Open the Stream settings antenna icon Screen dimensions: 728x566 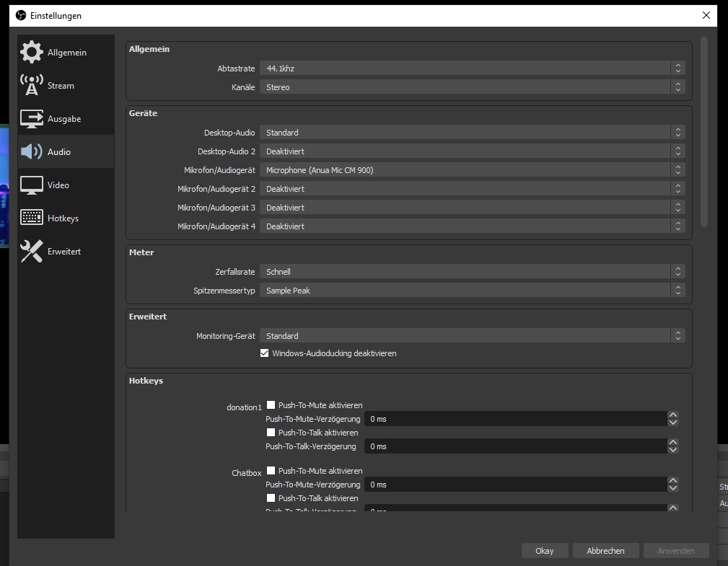coord(32,85)
